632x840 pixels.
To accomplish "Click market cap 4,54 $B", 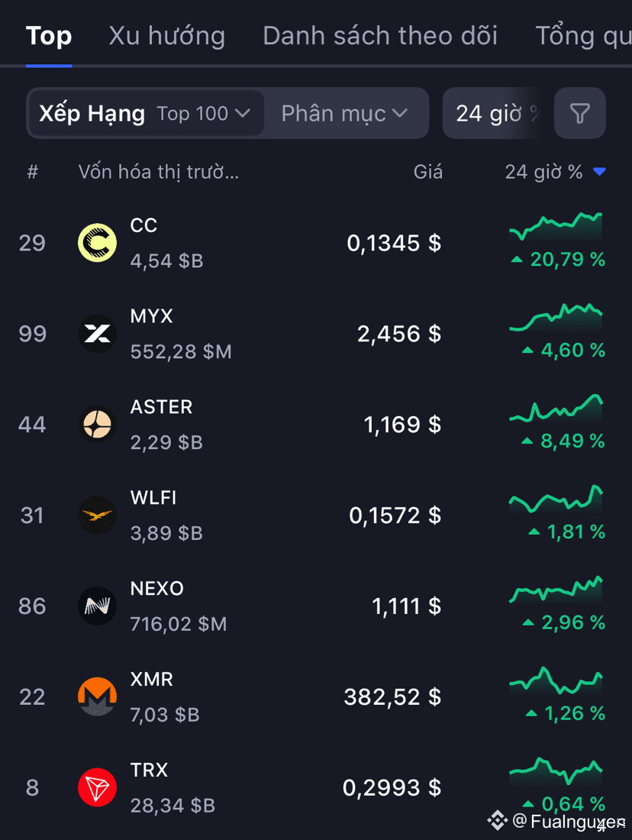I will point(166,261).
